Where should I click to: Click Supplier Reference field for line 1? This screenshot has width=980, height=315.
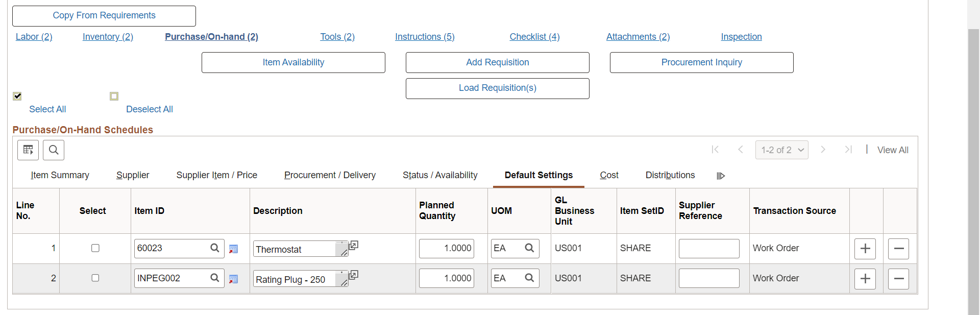pos(709,249)
